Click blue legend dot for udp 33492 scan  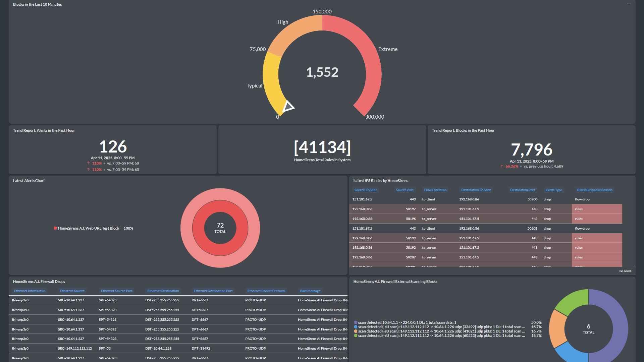[356, 327]
